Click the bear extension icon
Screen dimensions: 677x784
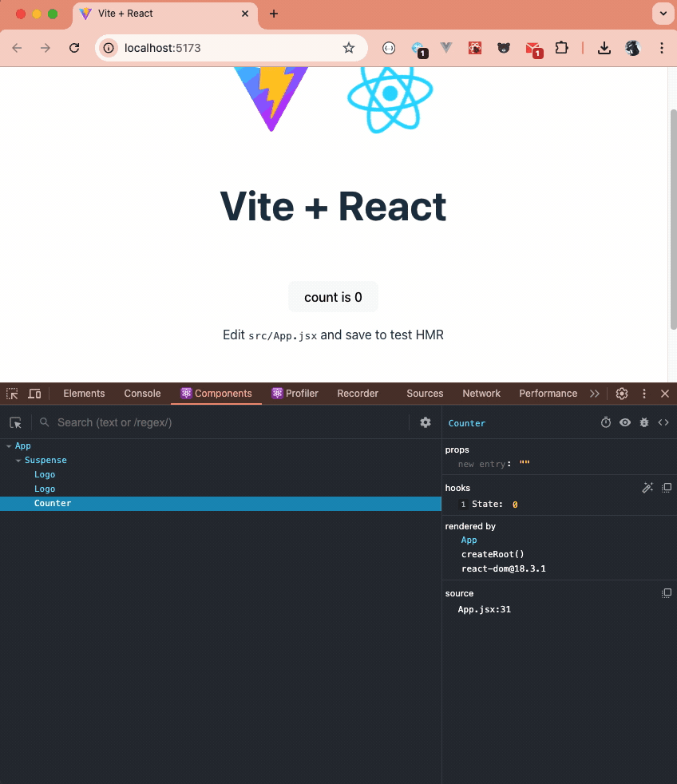click(x=504, y=48)
